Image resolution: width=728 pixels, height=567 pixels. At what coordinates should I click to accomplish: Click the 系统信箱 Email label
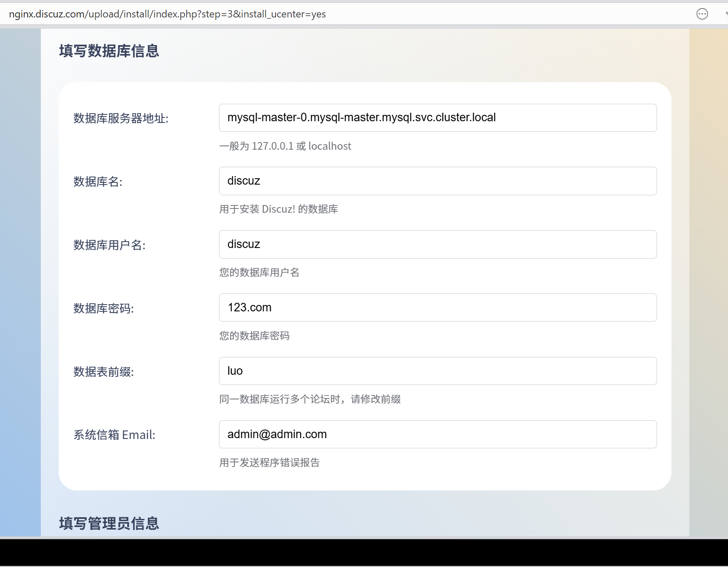(x=114, y=435)
